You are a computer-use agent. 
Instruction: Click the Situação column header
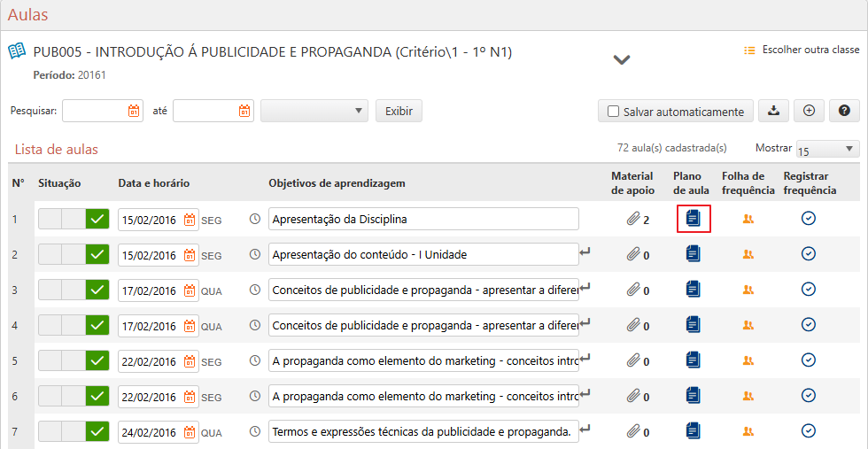(x=60, y=183)
